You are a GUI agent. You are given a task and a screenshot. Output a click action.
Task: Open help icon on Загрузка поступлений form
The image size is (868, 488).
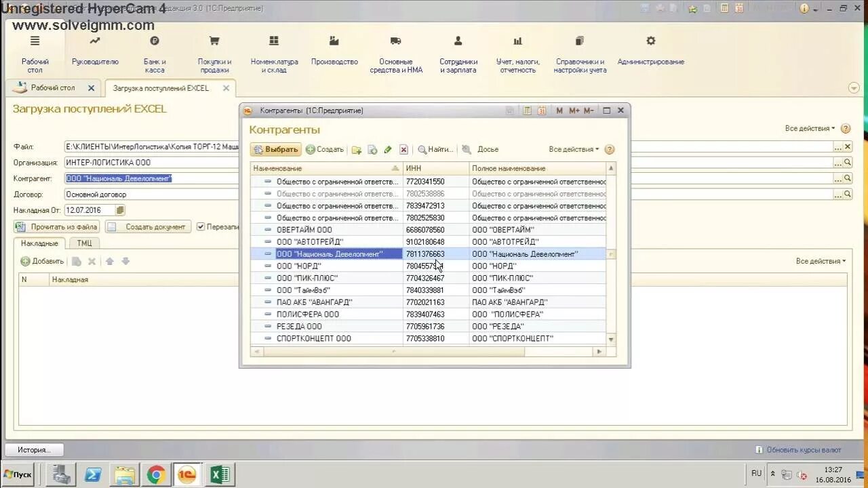tap(846, 129)
